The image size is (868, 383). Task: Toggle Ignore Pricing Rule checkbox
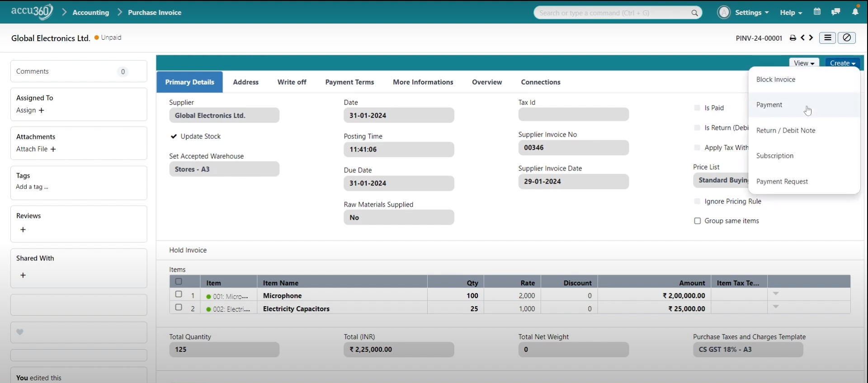point(697,201)
